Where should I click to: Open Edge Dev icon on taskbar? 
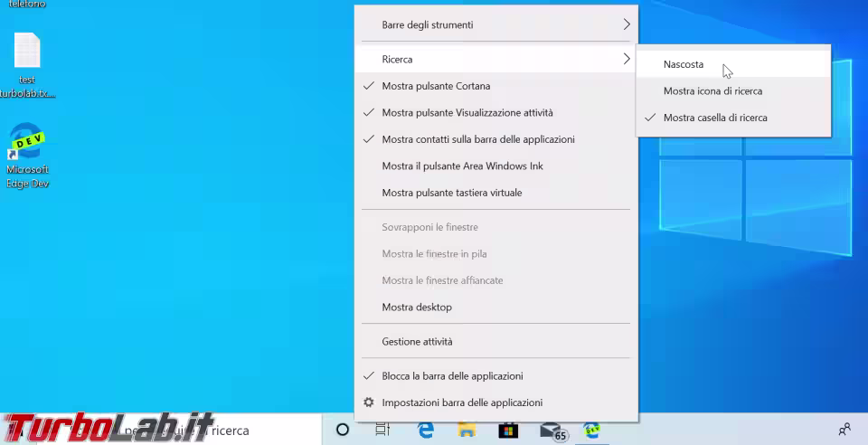pyautogui.click(x=591, y=430)
